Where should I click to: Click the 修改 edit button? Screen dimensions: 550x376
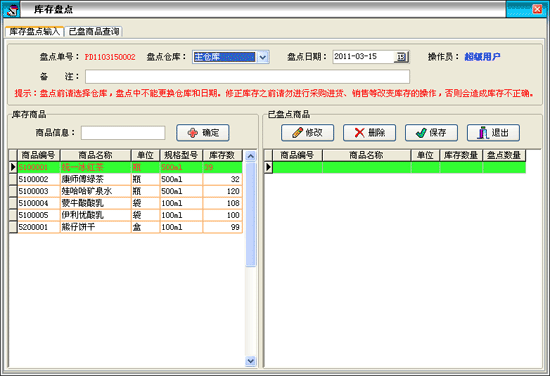click(x=307, y=133)
